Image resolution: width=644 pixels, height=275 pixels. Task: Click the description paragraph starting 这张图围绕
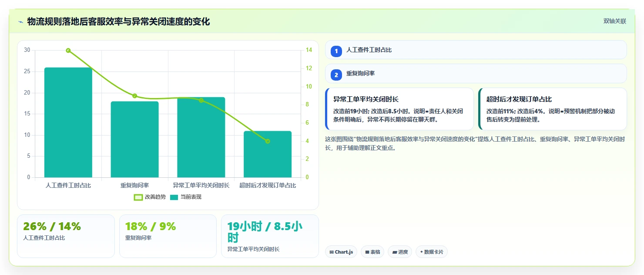click(475, 143)
